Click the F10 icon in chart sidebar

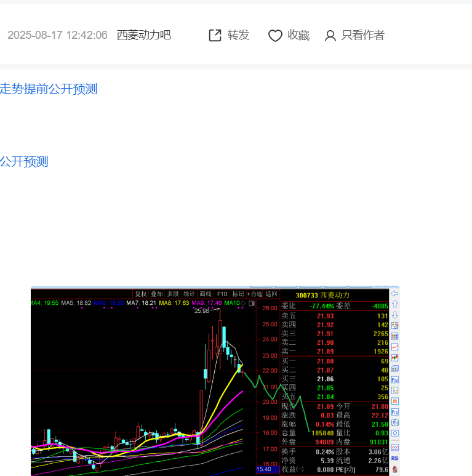[394, 379]
